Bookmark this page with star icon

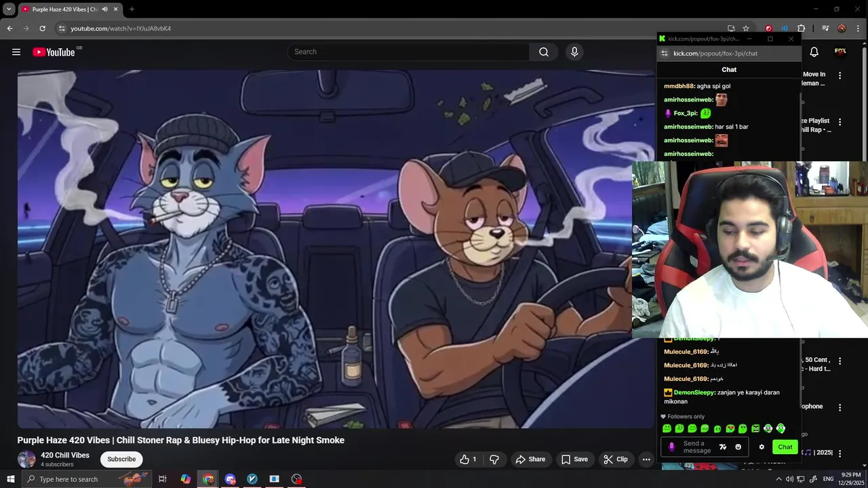(746, 28)
